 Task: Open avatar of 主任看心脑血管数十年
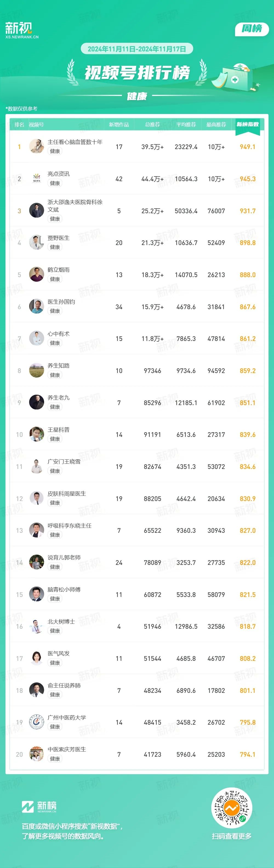tap(36, 146)
